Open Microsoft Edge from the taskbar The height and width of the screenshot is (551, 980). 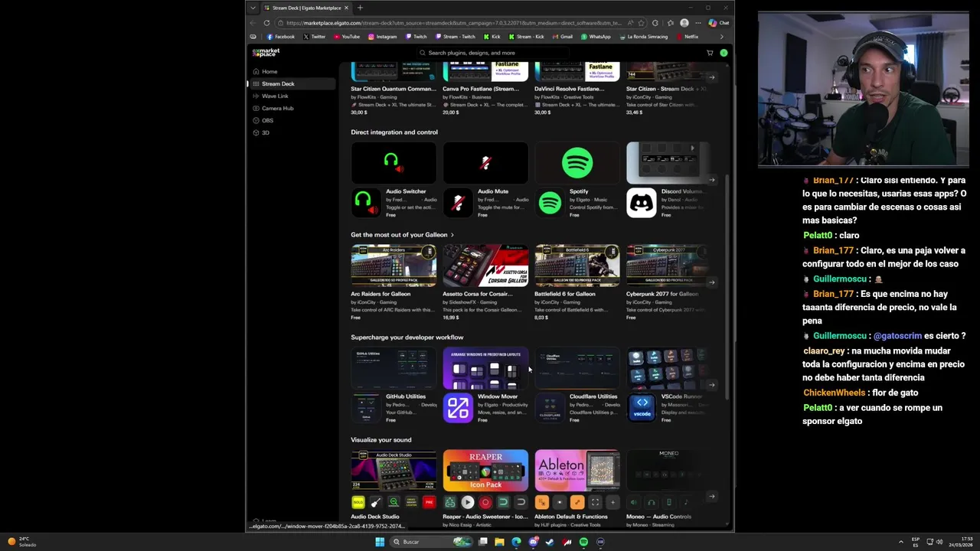coord(516,542)
